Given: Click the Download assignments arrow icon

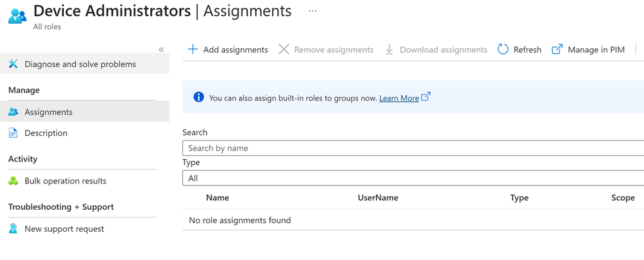Looking at the screenshot, I should click(x=389, y=50).
